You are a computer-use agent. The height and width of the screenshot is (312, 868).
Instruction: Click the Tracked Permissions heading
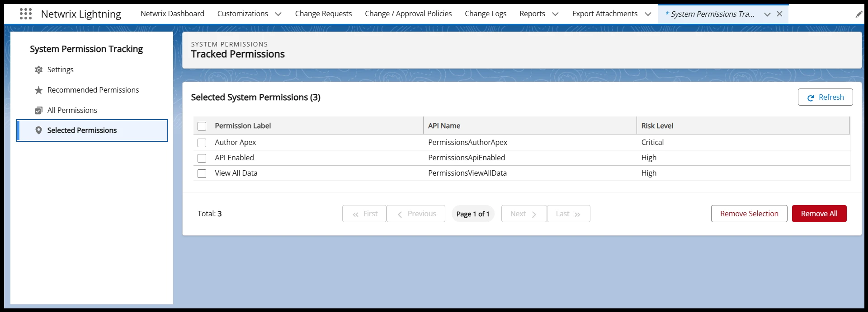[x=238, y=54]
